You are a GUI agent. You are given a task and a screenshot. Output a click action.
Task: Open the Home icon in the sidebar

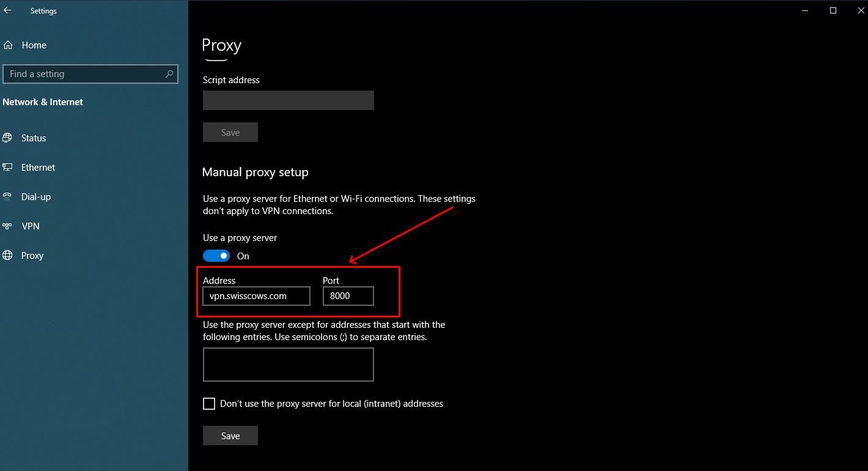(x=8, y=45)
